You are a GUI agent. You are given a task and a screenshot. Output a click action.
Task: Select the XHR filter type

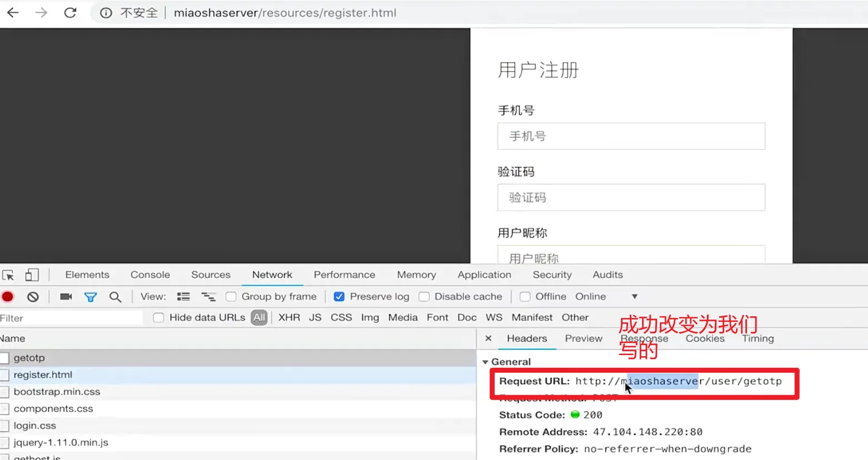click(x=289, y=317)
